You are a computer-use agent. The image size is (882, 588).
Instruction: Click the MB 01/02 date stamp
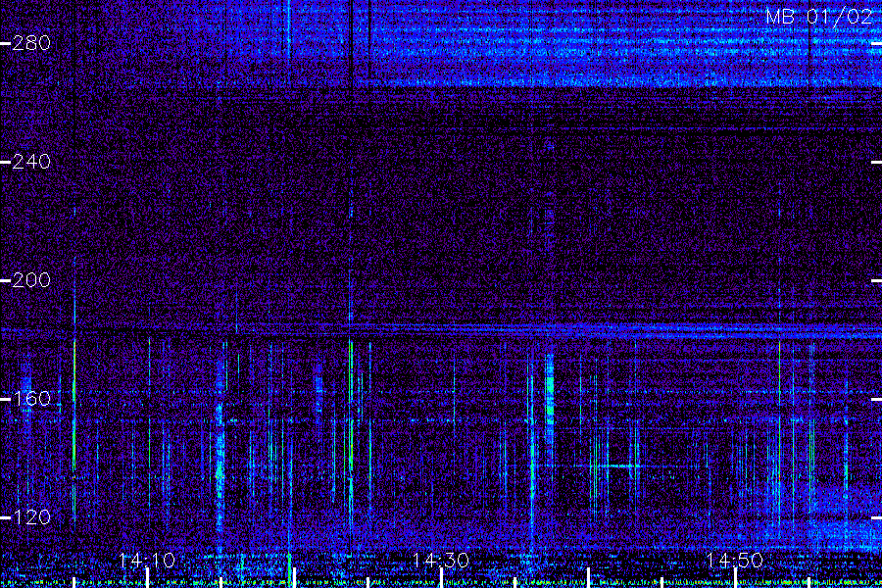click(x=818, y=17)
